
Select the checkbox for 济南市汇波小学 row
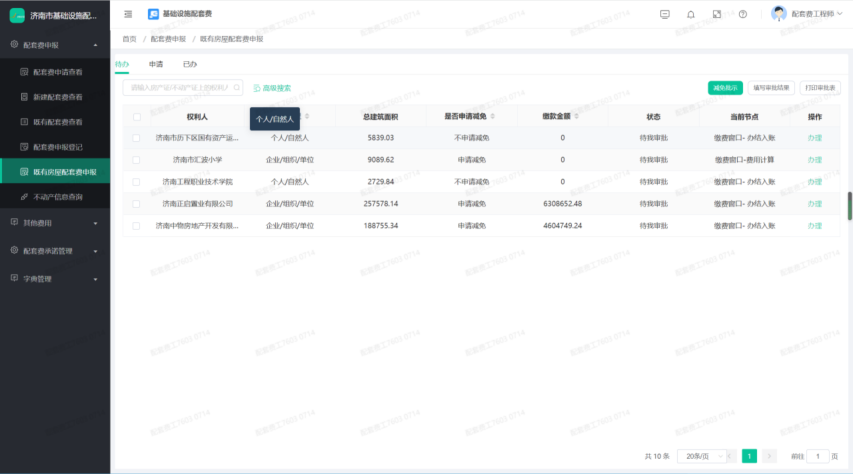coord(137,160)
